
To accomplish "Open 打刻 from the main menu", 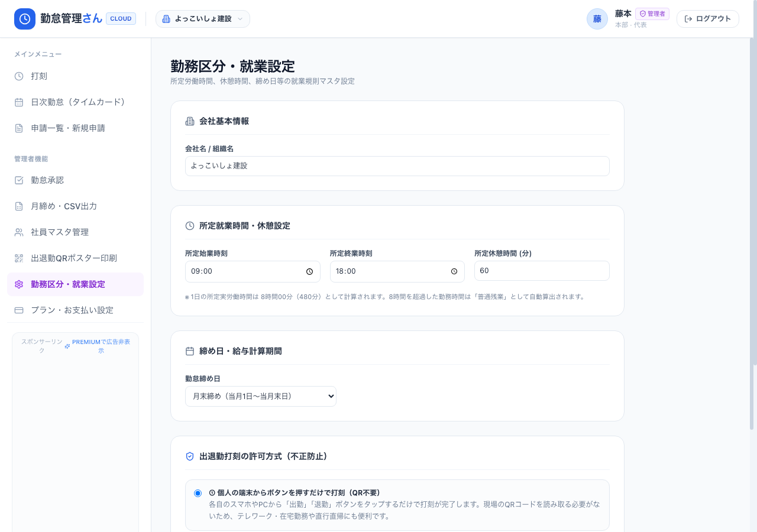I will coord(75,76).
